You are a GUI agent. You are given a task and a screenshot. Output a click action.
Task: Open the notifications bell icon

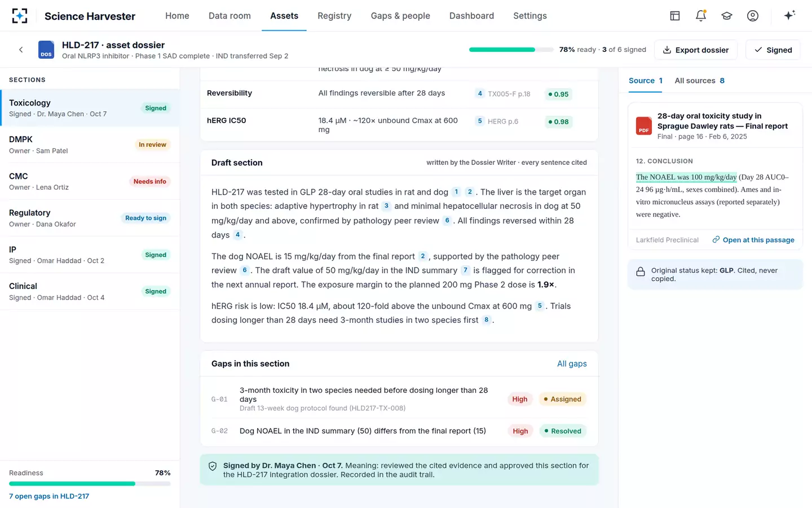point(701,16)
